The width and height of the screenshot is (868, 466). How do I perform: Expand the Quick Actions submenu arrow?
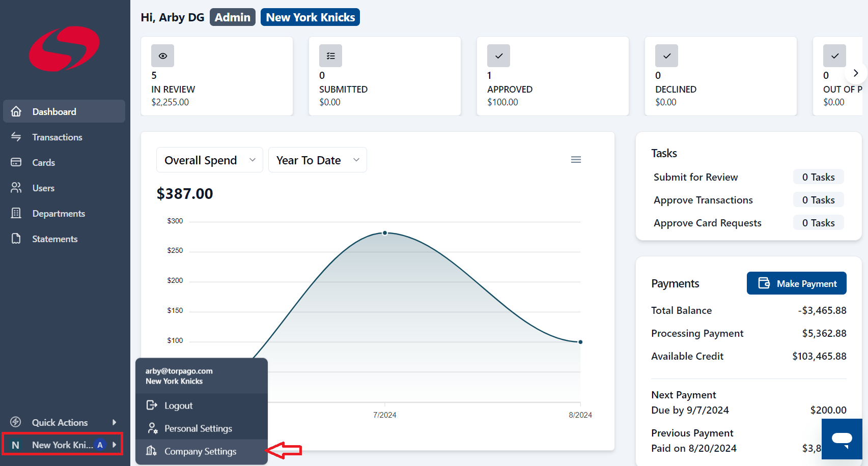coord(114,422)
